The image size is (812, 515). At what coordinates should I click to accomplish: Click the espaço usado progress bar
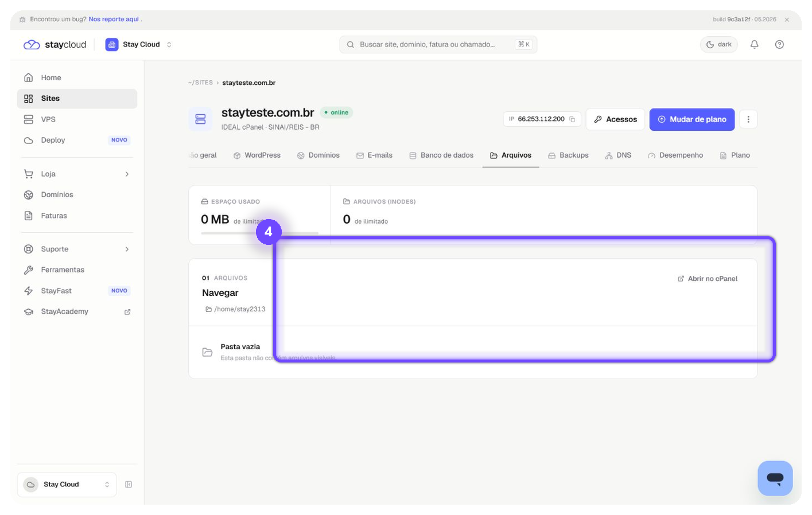[x=259, y=233]
